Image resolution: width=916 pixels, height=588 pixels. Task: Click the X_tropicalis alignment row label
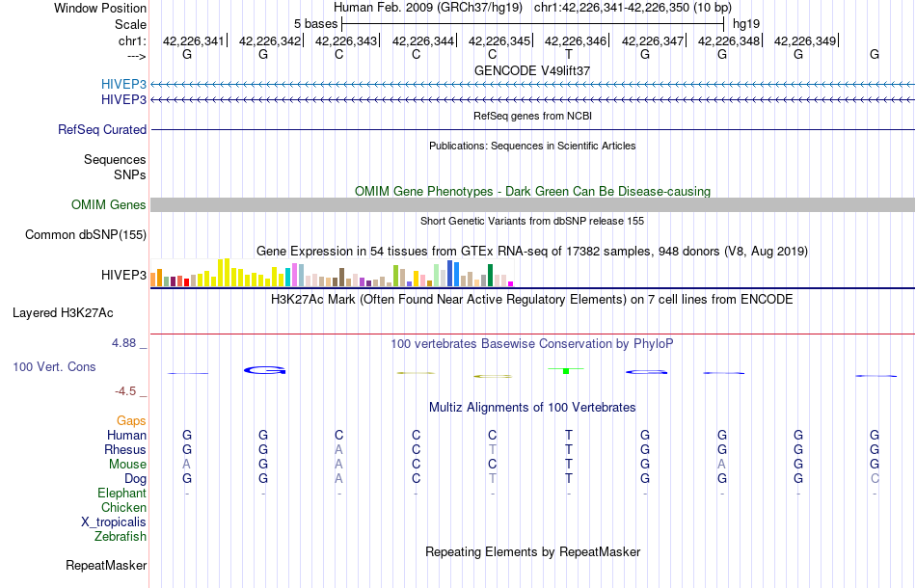114,522
